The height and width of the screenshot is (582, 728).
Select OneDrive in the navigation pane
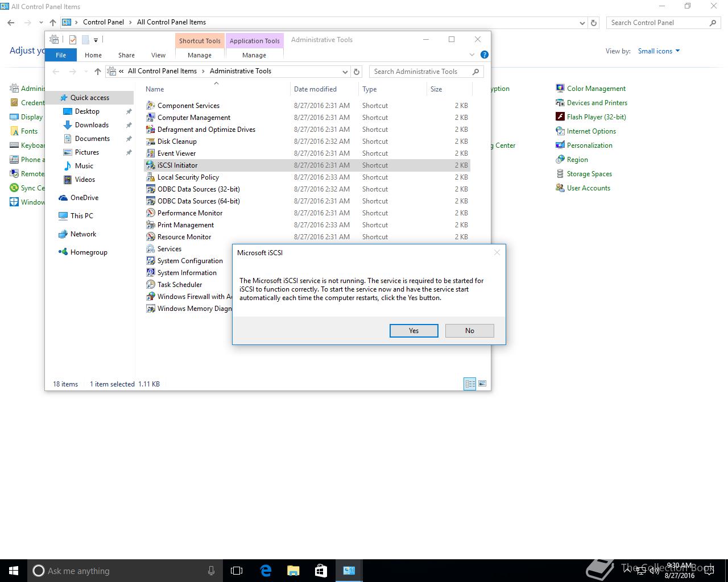pyautogui.click(x=84, y=198)
